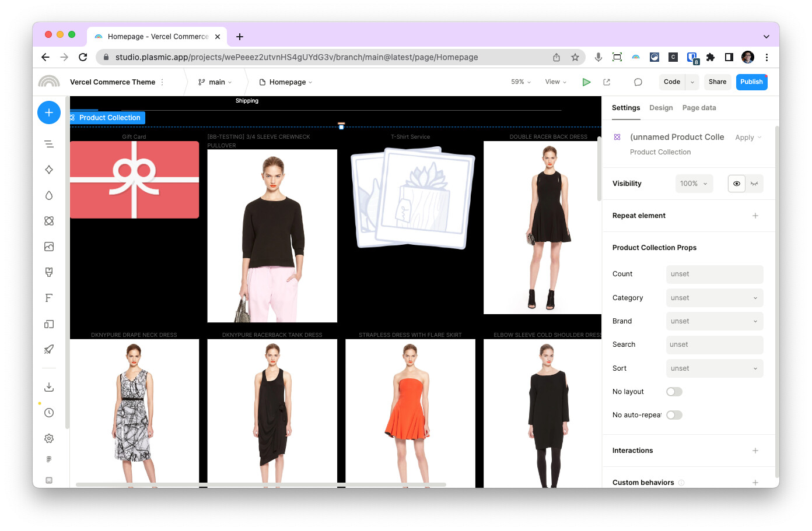
Task: Click the blue plus insert button
Action: click(49, 112)
